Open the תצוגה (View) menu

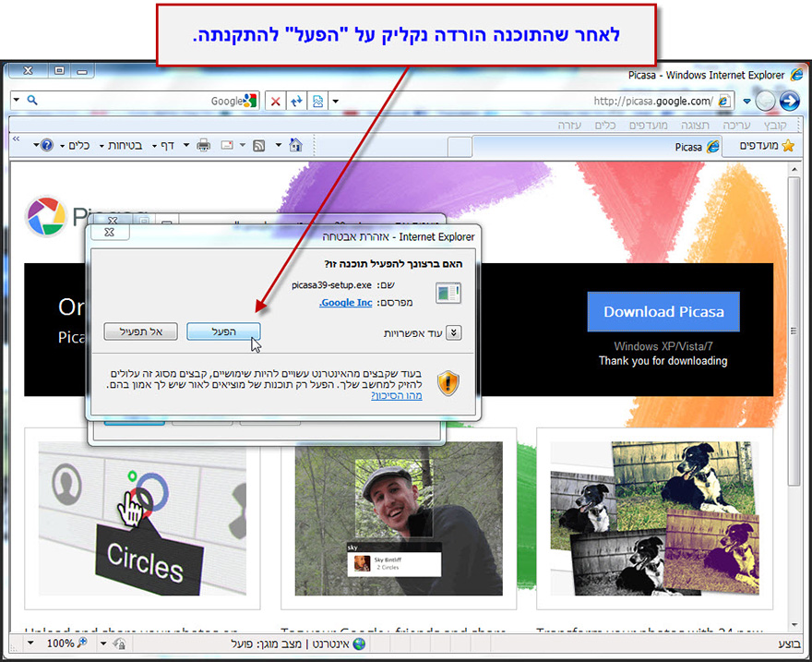[x=695, y=125]
